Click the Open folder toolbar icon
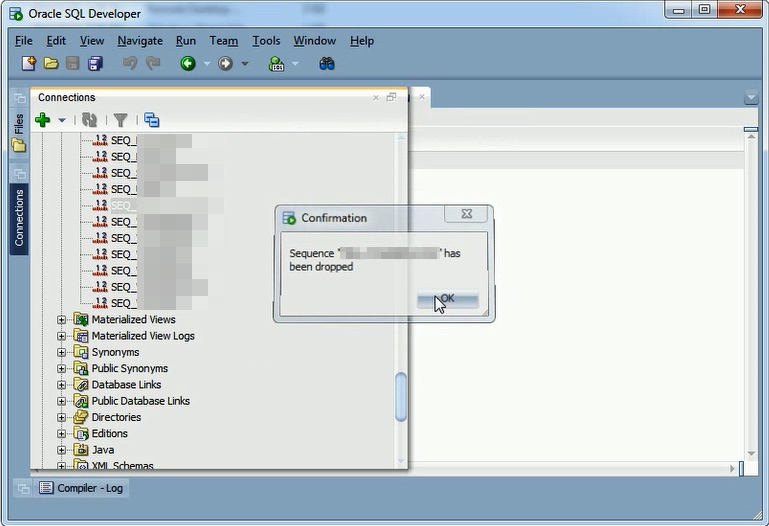 [x=51, y=63]
